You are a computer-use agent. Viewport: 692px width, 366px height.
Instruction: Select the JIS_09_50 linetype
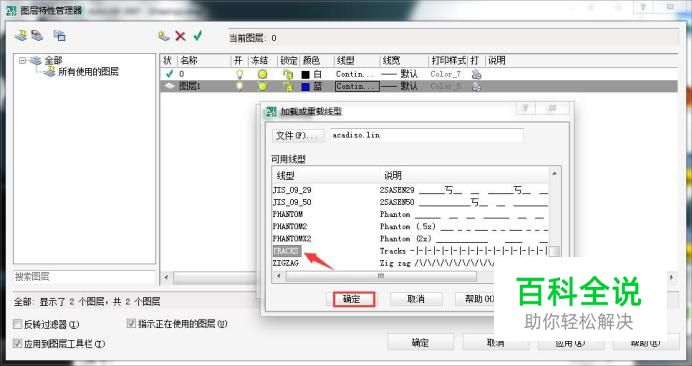coord(292,203)
